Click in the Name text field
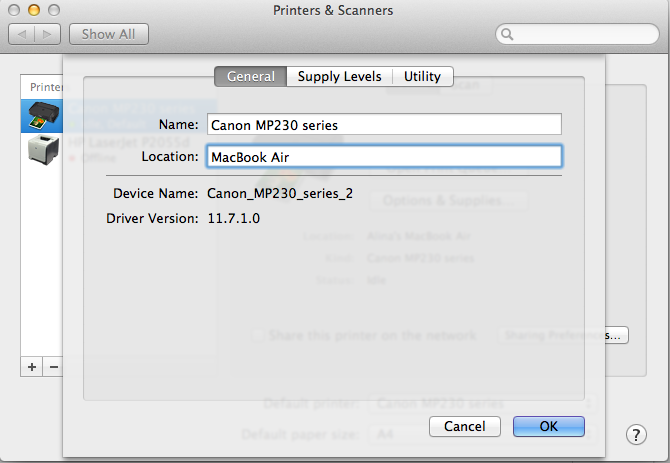670x463 pixels. (384, 124)
